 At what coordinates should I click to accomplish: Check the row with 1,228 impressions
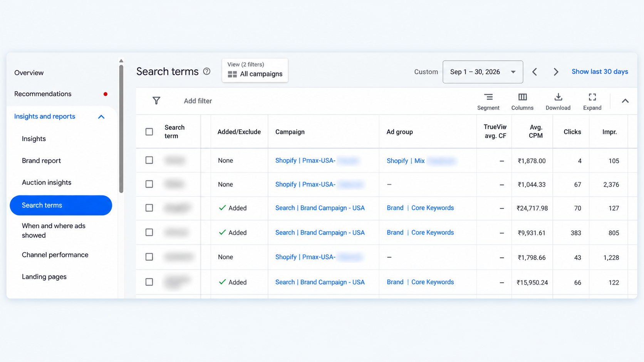coord(149,257)
